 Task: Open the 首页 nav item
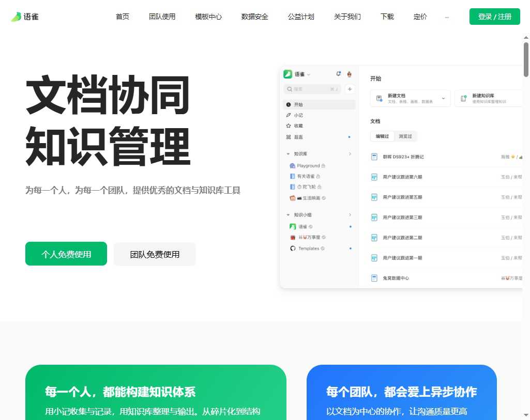click(x=123, y=17)
